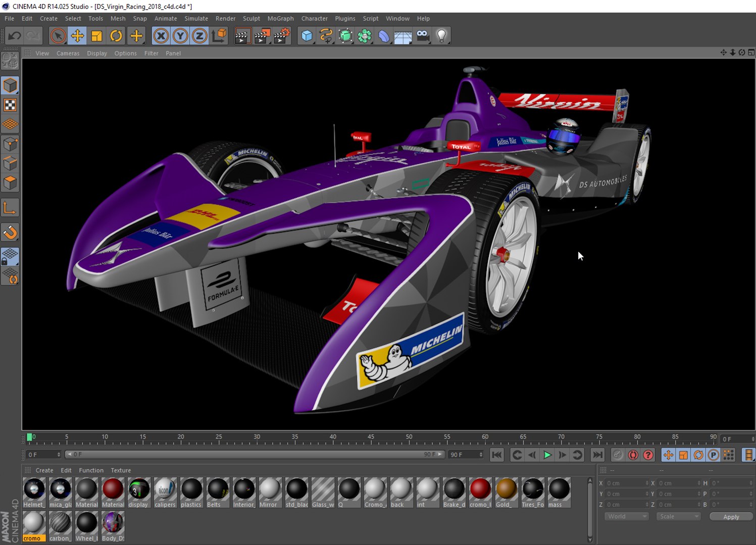Image resolution: width=756 pixels, height=545 pixels.
Task: Click the Apply button
Action: tap(731, 517)
